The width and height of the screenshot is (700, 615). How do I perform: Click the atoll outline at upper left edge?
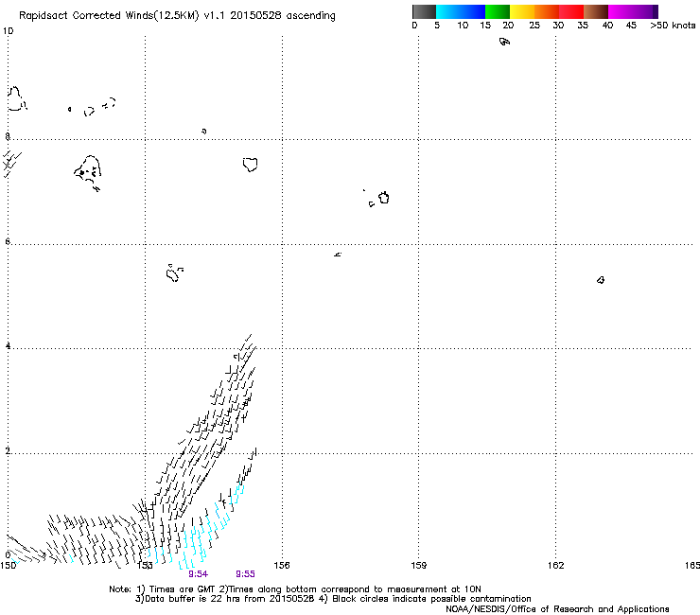(17, 98)
